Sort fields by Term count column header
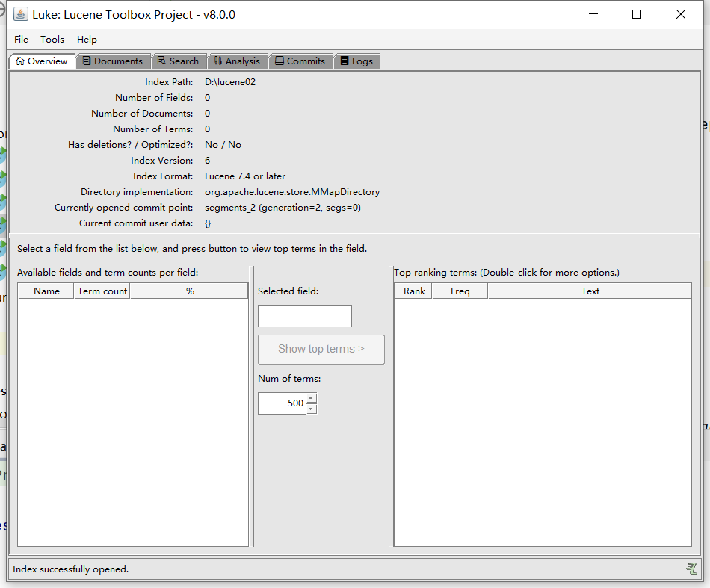This screenshot has width=710, height=588. click(102, 291)
